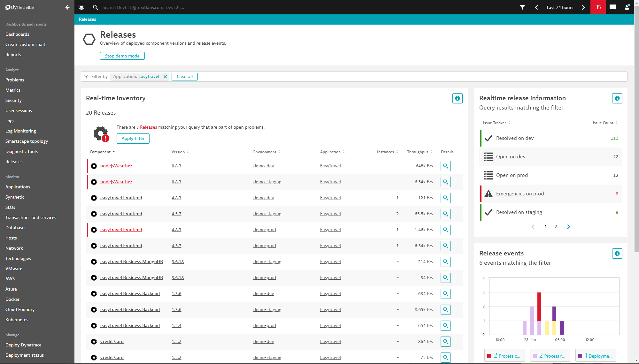Click the search magnifier icon in header

[x=95, y=7]
